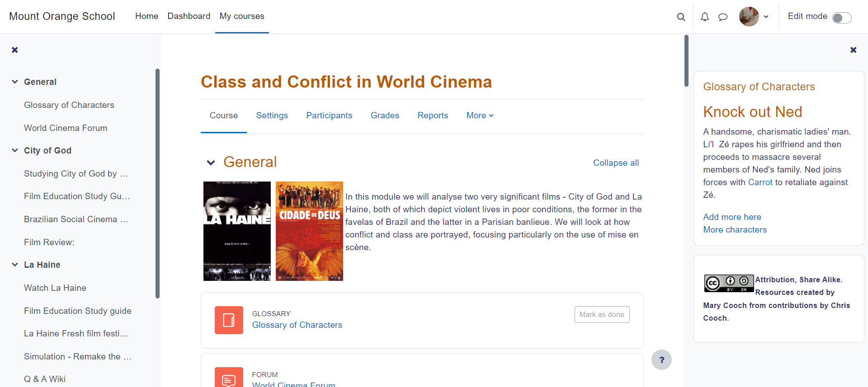The height and width of the screenshot is (387, 868).
Task: Mark Glossary of Characters as done
Action: click(602, 315)
